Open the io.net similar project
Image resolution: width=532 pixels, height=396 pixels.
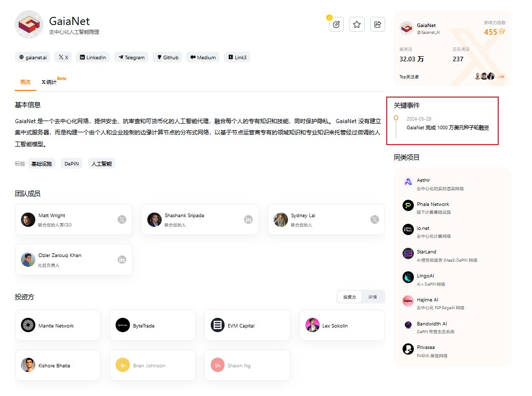click(x=453, y=232)
